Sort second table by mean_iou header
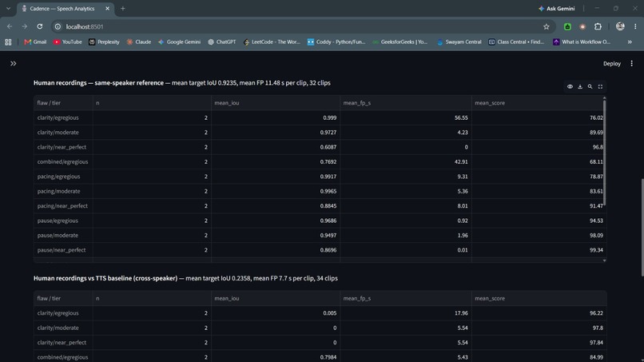 click(275, 298)
